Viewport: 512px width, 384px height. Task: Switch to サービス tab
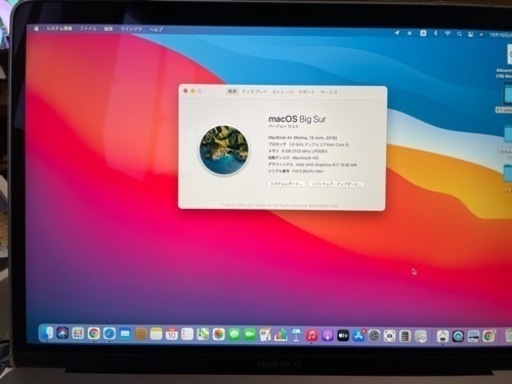pos(329,92)
